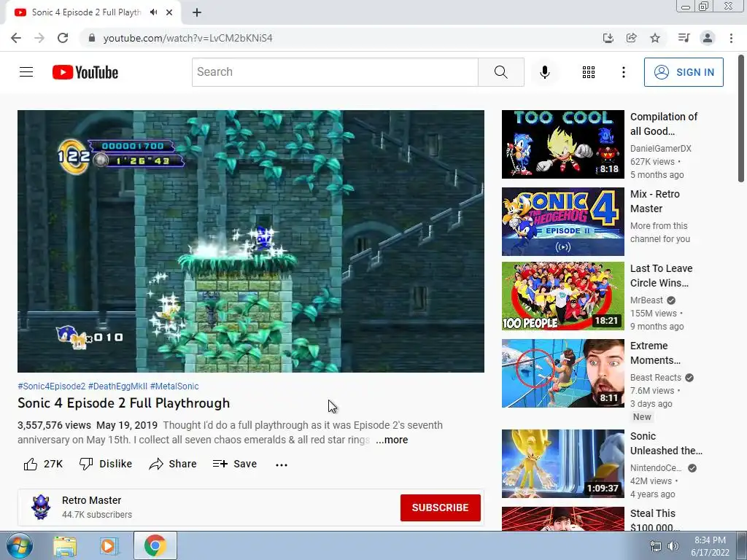Open Retro Master channel name link

pos(91,500)
